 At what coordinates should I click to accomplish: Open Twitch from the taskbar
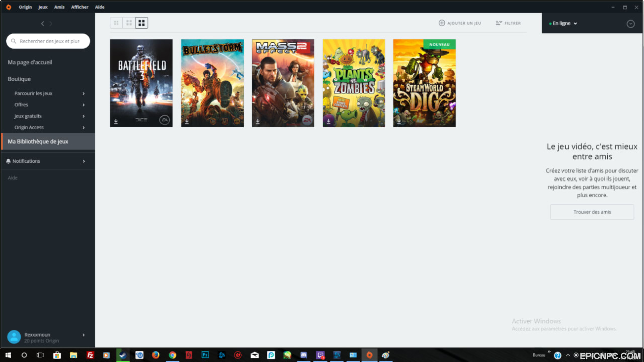320,355
